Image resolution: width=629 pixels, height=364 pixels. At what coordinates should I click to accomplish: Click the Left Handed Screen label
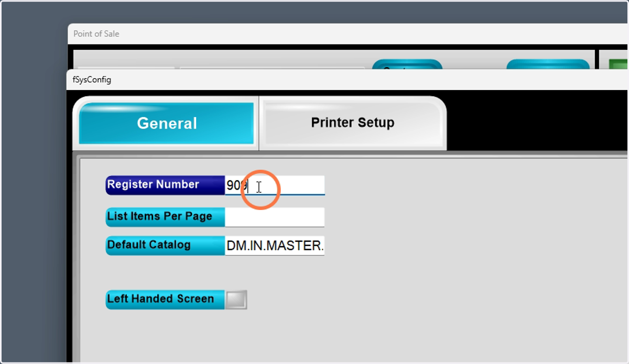[x=166, y=300]
